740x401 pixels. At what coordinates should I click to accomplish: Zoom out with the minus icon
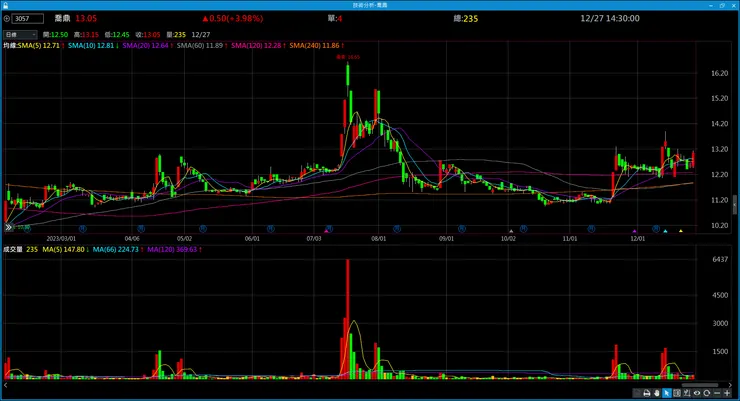point(717,393)
